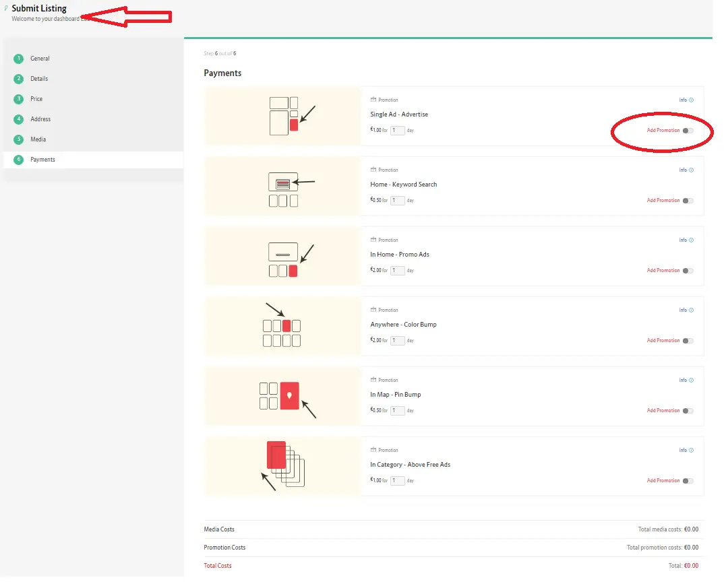The image size is (728, 588).
Task: Click step 1 General number badge
Action: [x=18, y=59]
